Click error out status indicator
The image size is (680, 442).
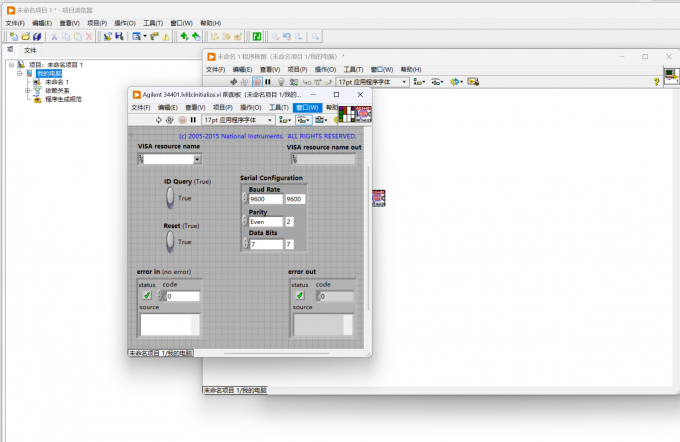tap(300, 296)
